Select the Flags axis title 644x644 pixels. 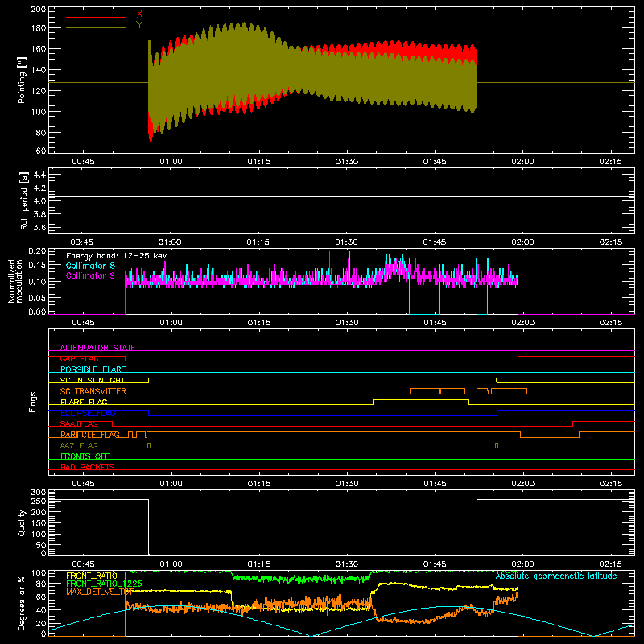coord(32,402)
